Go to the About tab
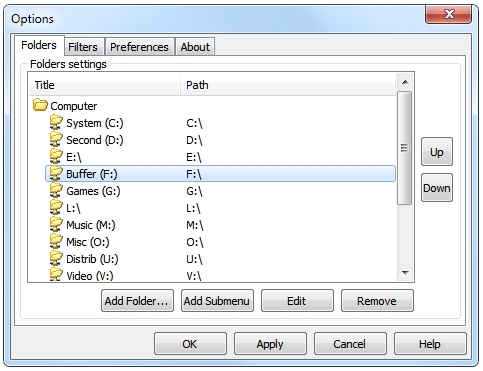Viewport: 483px width, 371px height. coord(195,47)
